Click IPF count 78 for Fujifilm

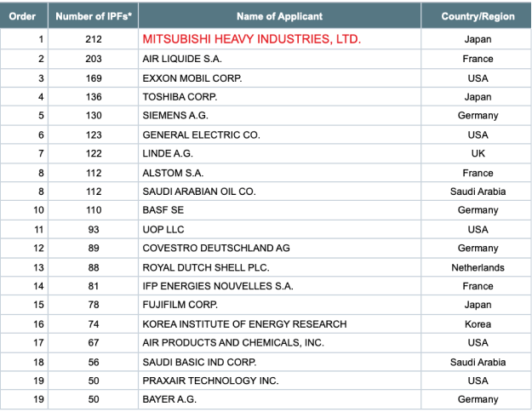[x=94, y=305]
